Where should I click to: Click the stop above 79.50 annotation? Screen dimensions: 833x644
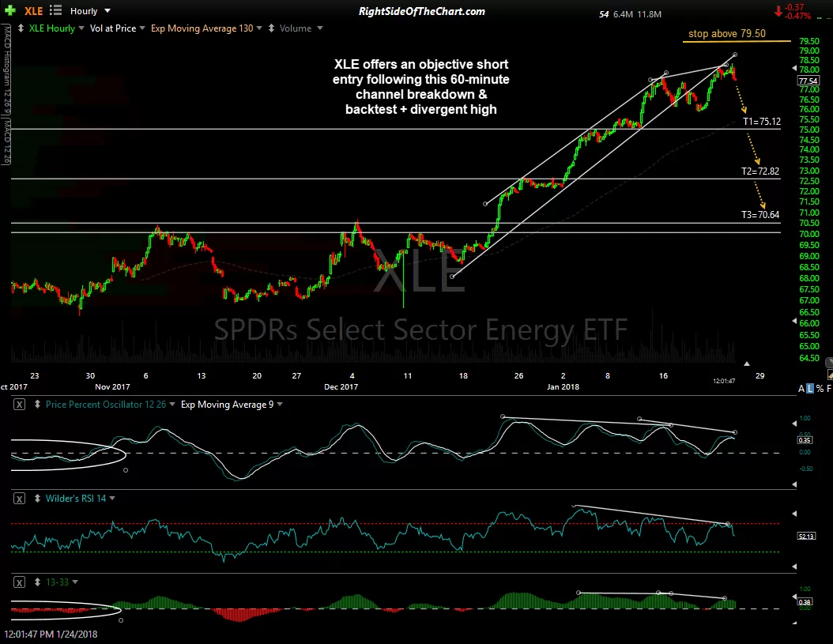[x=727, y=33]
